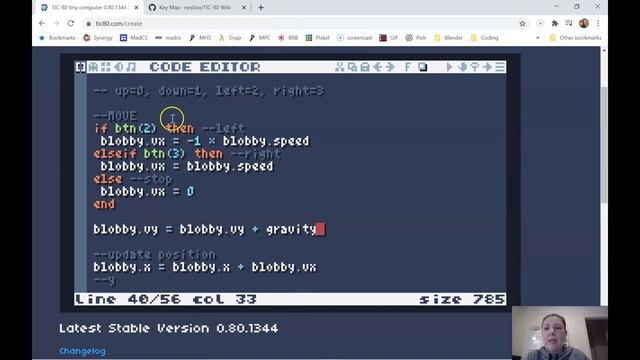Select the Drag tool icon
The width and height of the screenshot is (640, 360).
(462, 67)
